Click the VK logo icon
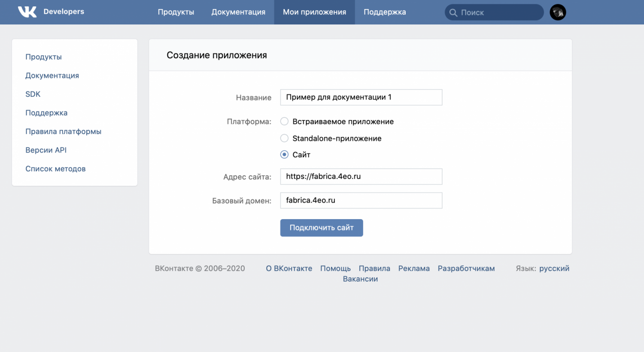This screenshot has height=352, width=644. point(27,12)
